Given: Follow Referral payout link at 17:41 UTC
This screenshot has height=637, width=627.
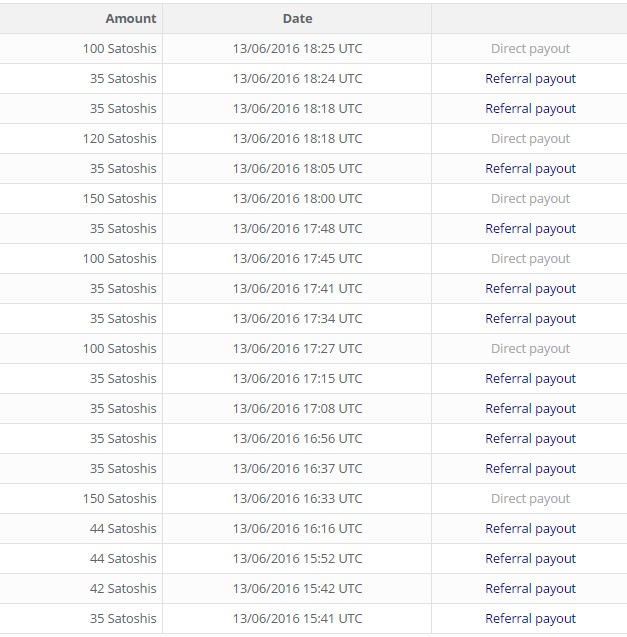Looking at the screenshot, I should coord(530,288).
